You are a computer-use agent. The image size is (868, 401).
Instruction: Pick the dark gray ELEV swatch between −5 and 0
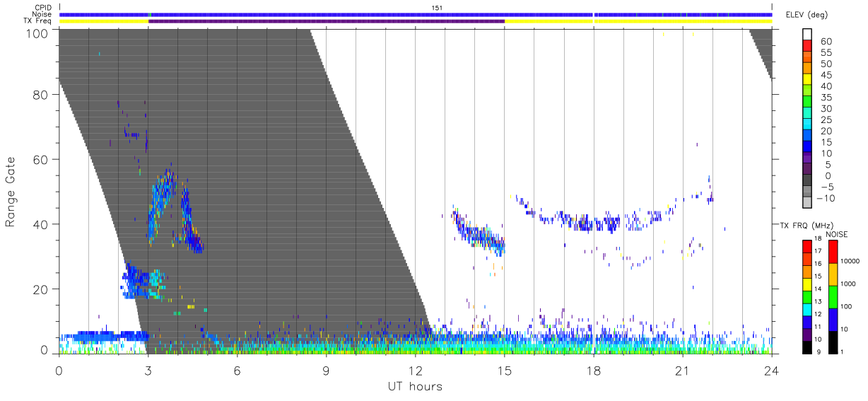tap(807, 180)
